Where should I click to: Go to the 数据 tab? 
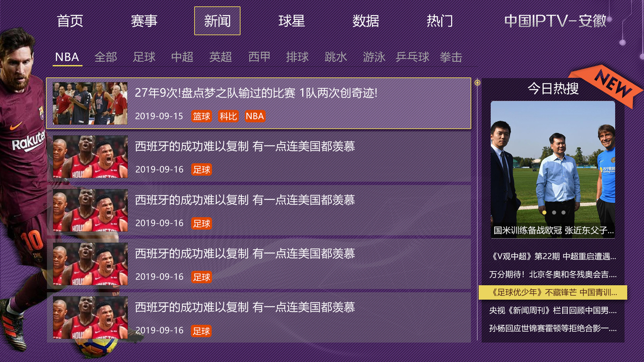[x=366, y=21]
